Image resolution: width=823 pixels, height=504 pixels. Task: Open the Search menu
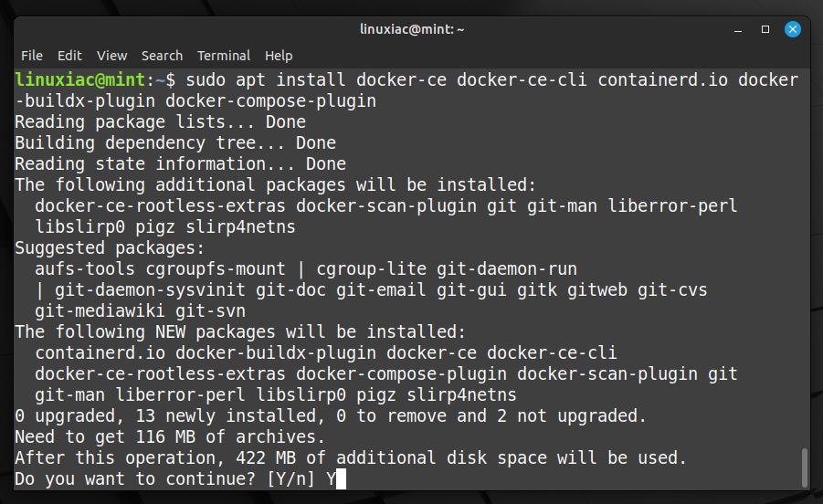162,56
